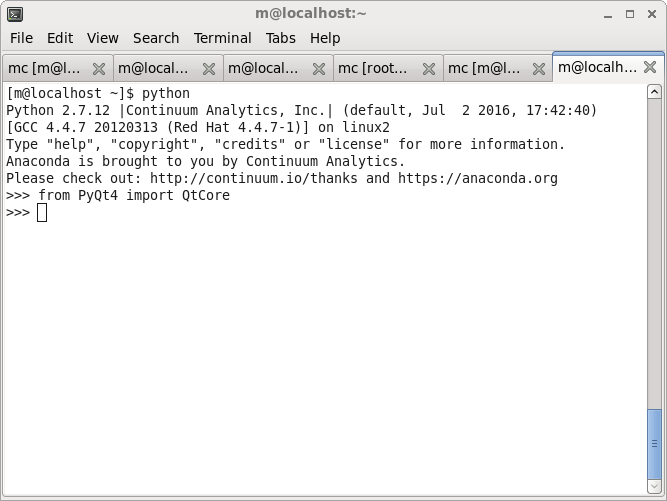Expand the View menu
667x501 pixels.
coord(102,38)
